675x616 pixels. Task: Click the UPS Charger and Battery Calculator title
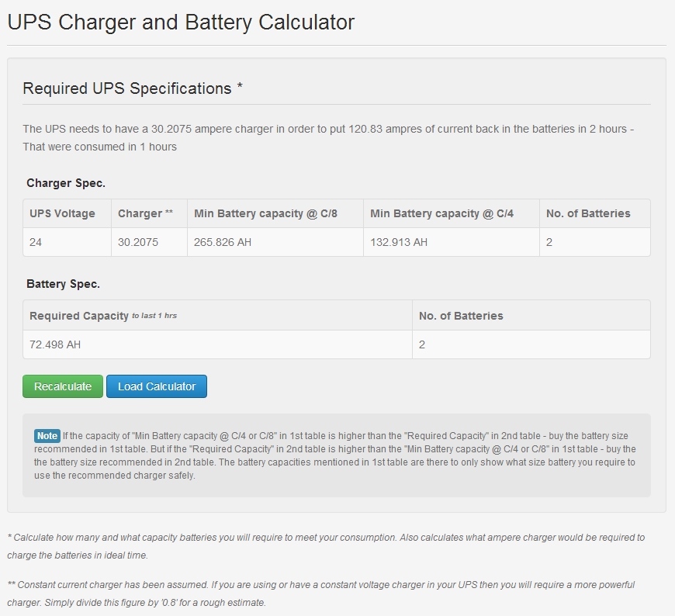click(181, 22)
